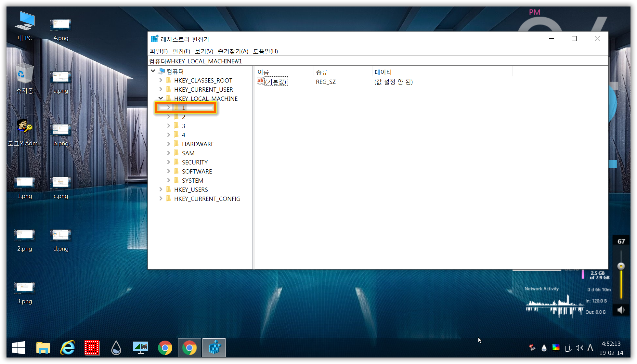Open the 파일(F) menu
This screenshot has height=364, width=637.
tap(159, 51)
